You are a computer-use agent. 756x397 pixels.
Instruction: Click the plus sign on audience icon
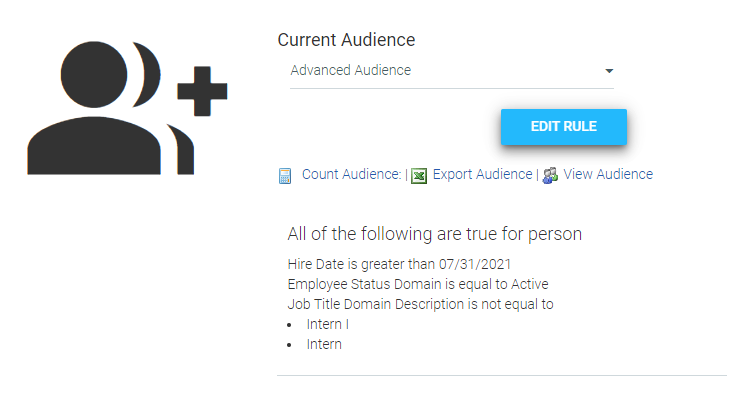[x=202, y=91]
